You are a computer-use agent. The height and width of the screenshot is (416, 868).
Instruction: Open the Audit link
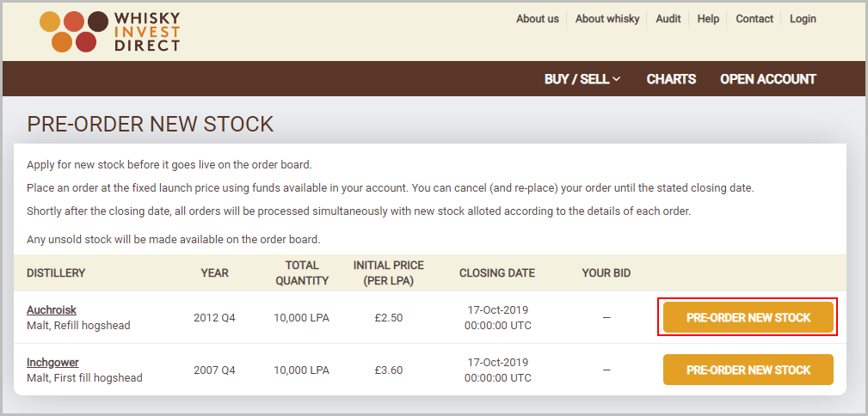click(x=668, y=19)
